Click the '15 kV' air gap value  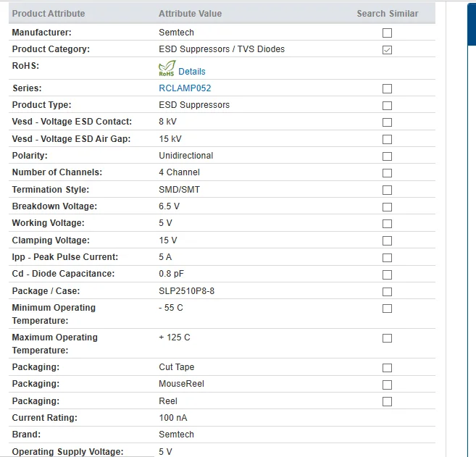[170, 139]
